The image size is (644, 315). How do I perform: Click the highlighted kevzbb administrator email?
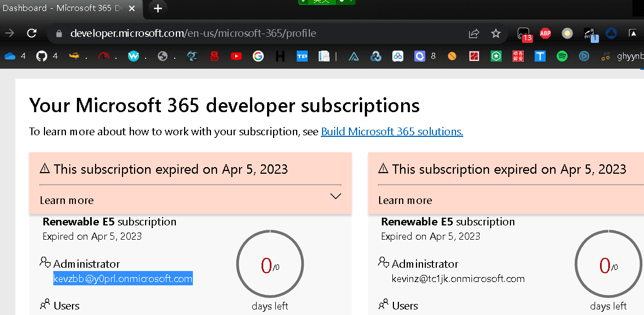pos(123,279)
